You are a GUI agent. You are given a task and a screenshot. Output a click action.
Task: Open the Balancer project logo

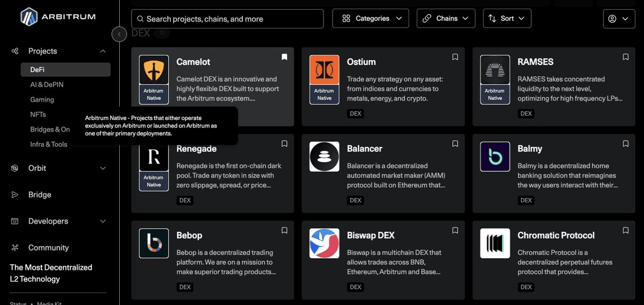[324, 157]
